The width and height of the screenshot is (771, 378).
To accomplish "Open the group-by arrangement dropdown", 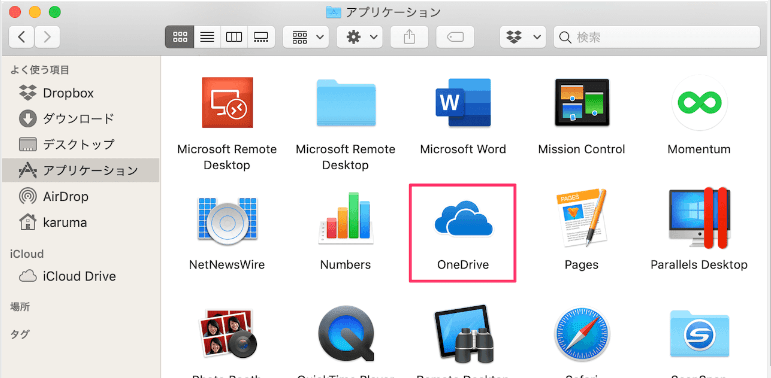I will click(306, 37).
